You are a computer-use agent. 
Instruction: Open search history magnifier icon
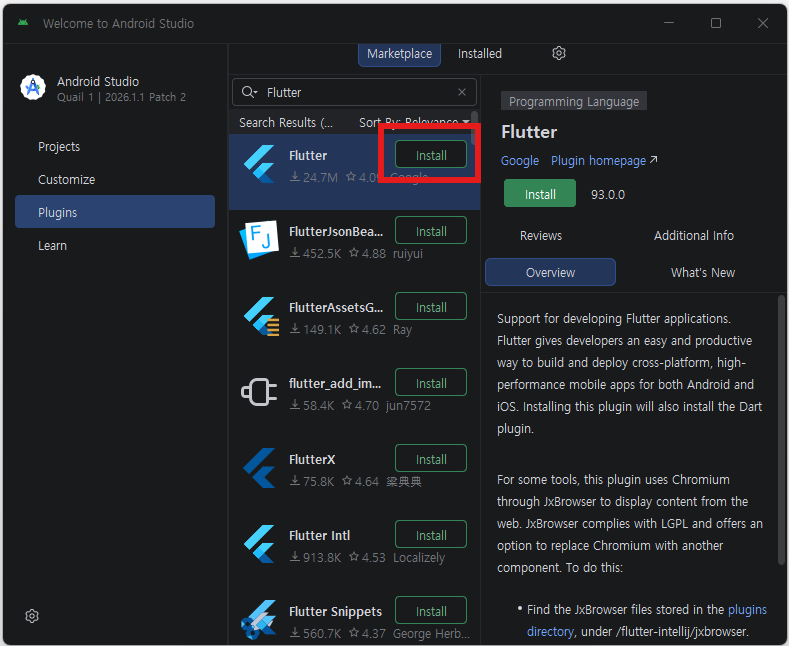pyautogui.click(x=249, y=92)
